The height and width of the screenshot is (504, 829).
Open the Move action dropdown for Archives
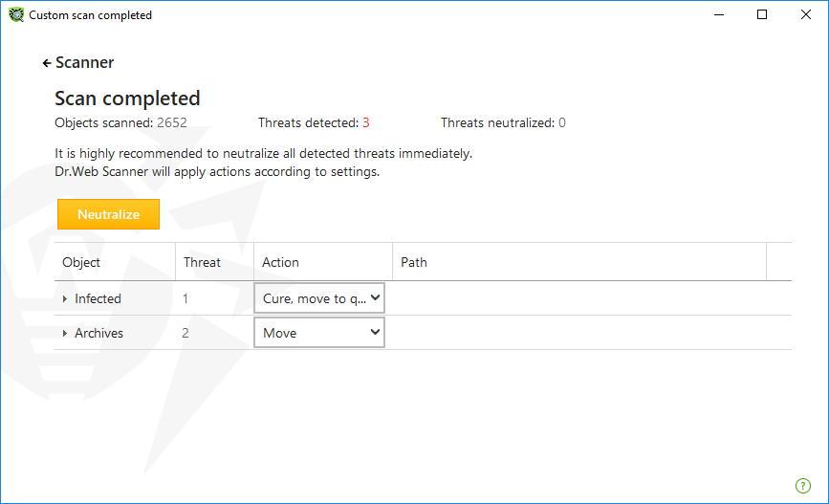click(x=319, y=333)
